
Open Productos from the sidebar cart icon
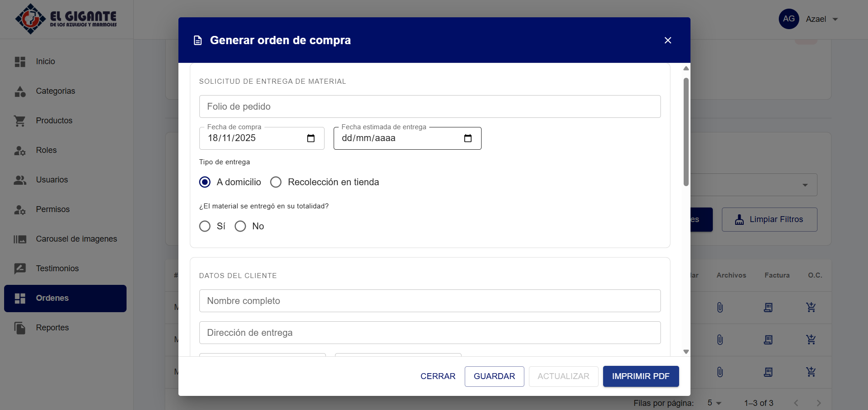[x=20, y=120]
